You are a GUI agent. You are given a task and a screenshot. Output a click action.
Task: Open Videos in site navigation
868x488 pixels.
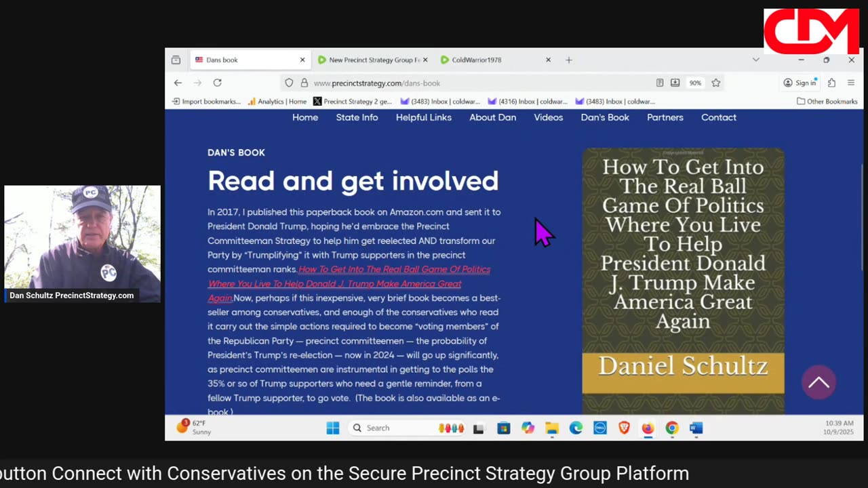pos(549,117)
